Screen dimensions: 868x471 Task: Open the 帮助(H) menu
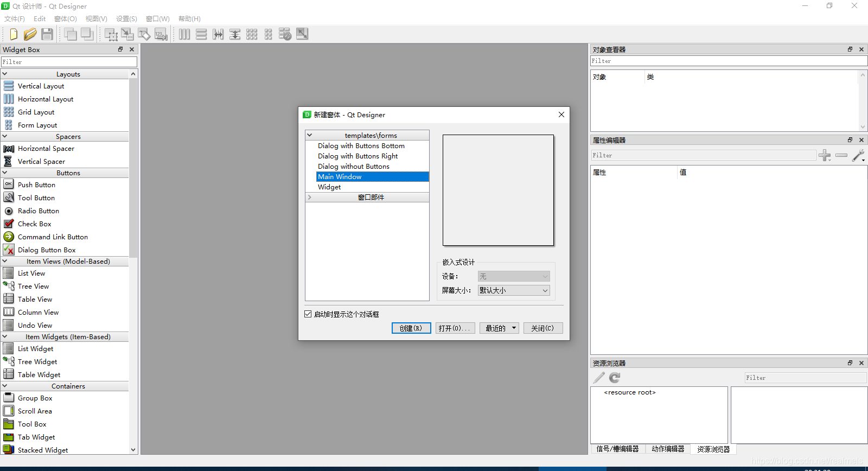(x=189, y=19)
